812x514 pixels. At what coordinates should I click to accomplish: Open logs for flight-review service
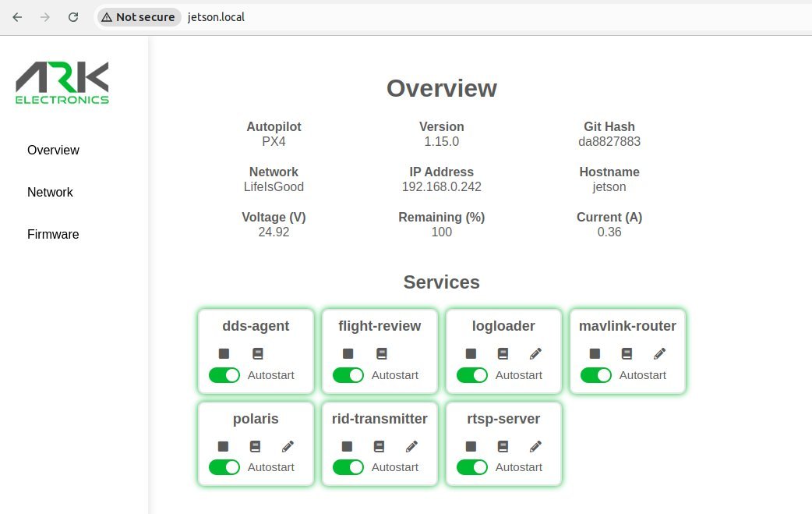(382, 353)
